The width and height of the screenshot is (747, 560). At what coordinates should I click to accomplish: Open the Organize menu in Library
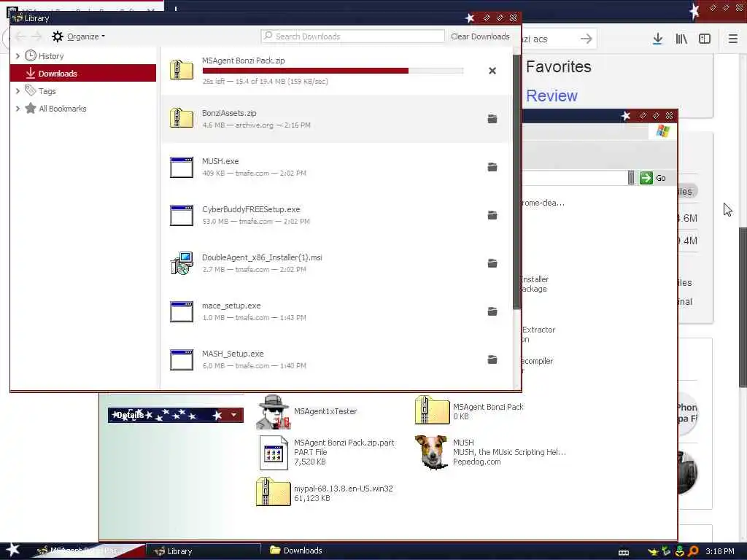[79, 36]
